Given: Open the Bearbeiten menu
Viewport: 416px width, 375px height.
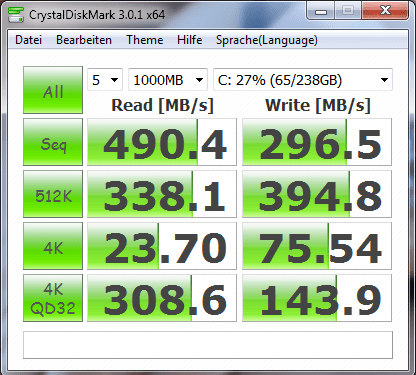Looking at the screenshot, I should [84, 40].
